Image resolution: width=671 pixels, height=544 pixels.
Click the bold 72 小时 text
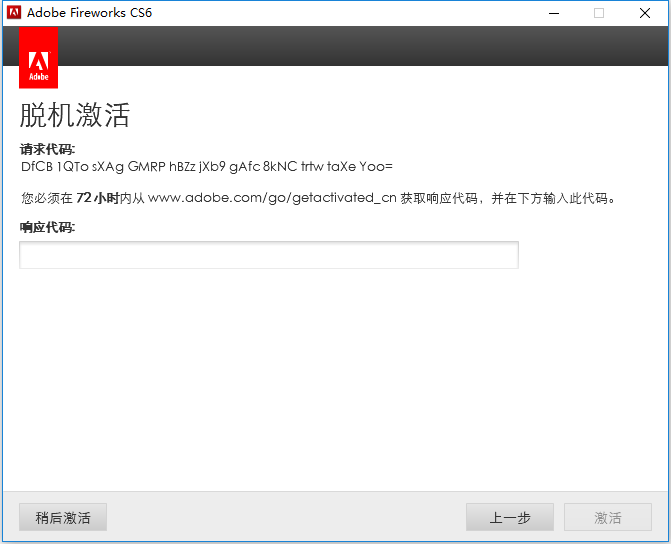point(98,198)
